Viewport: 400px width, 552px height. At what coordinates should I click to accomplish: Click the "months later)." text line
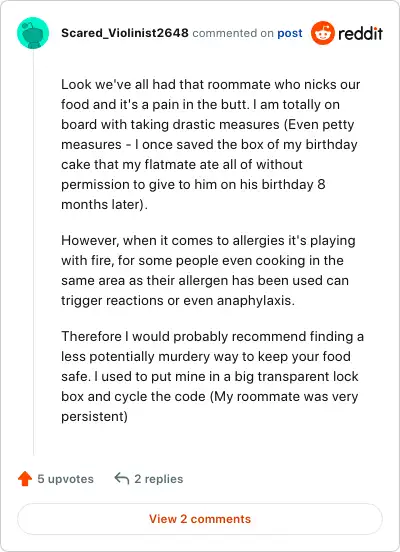click(104, 205)
